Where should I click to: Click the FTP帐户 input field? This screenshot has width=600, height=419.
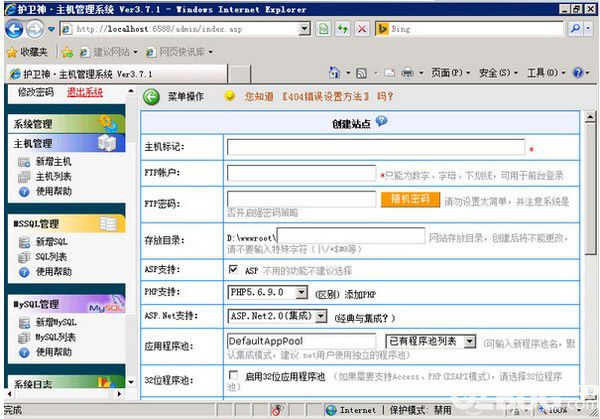click(x=302, y=173)
